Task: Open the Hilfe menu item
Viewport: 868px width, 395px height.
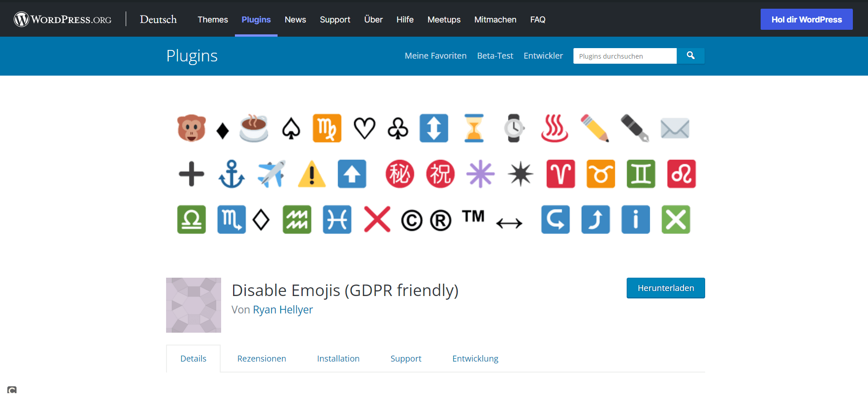Action: pyautogui.click(x=405, y=20)
